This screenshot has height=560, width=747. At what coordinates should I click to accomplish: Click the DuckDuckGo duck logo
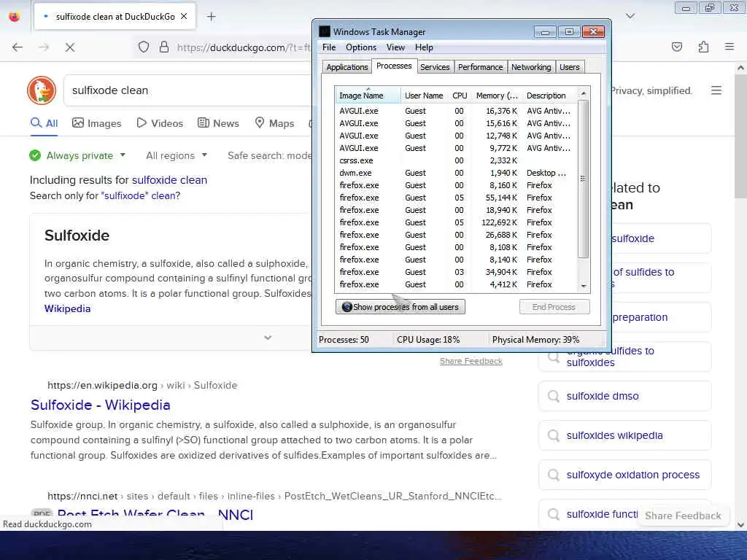(x=42, y=90)
